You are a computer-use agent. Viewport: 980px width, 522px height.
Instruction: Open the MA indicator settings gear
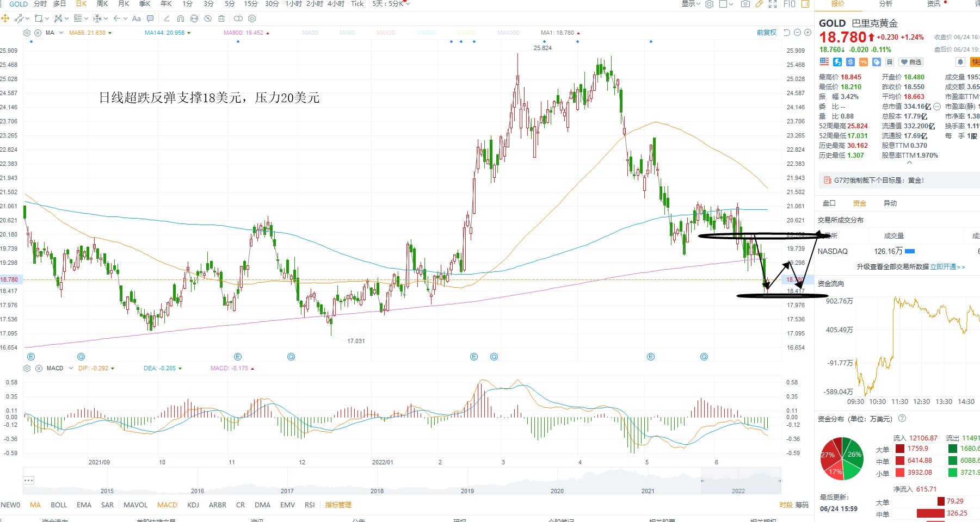[27, 33]
